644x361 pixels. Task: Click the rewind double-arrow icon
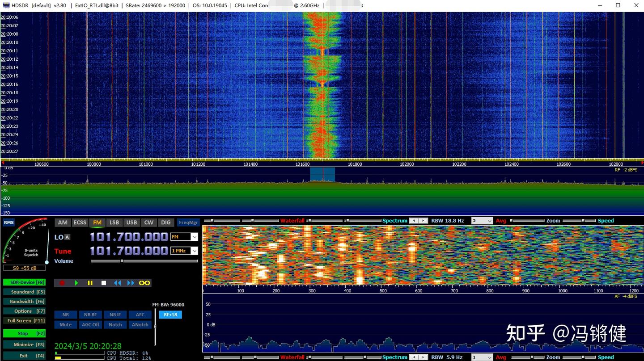(117, 282)
